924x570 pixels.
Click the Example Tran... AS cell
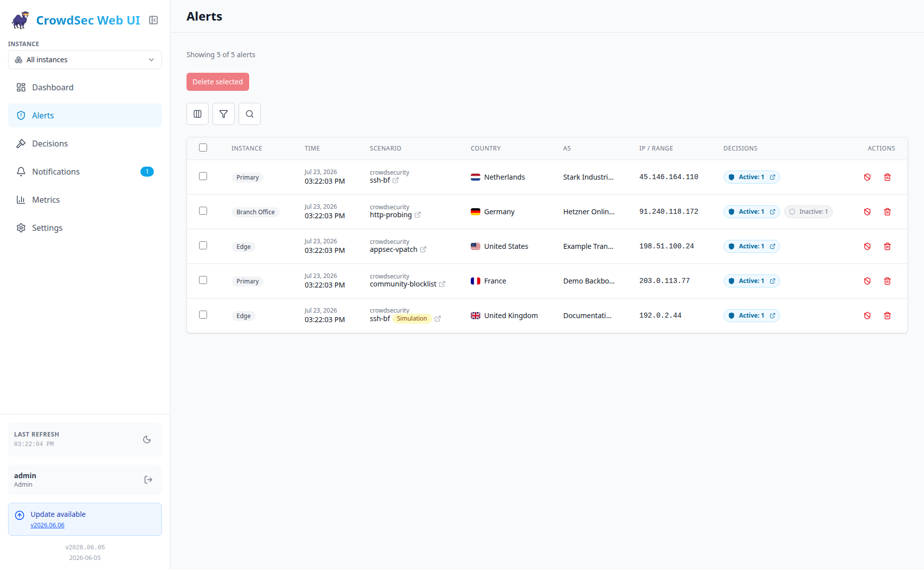coord(588,246)
